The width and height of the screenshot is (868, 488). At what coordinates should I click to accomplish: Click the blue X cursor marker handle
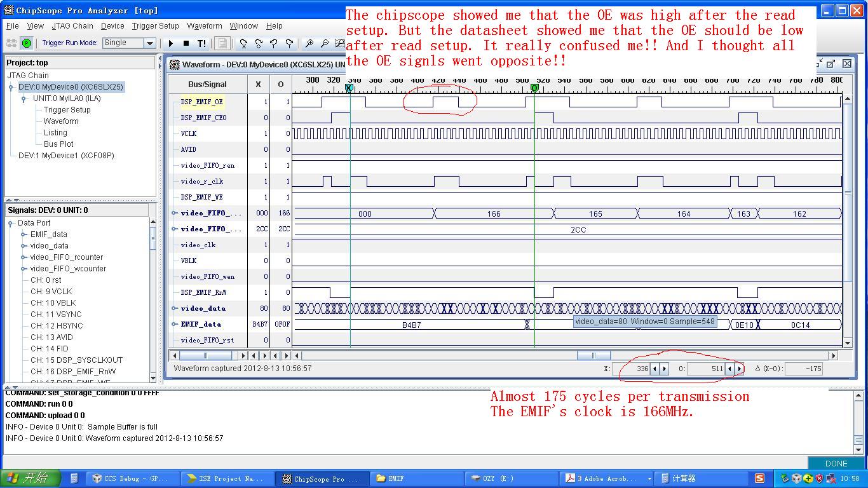[x=349, y=88]
